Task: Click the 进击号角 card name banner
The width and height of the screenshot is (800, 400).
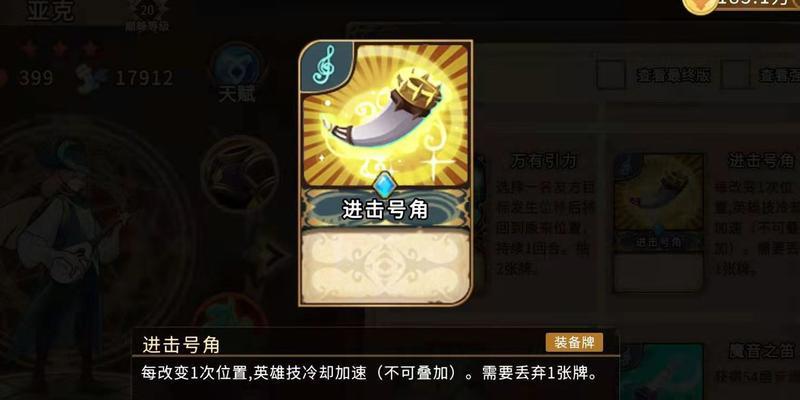Action: [x=385, y=210]
